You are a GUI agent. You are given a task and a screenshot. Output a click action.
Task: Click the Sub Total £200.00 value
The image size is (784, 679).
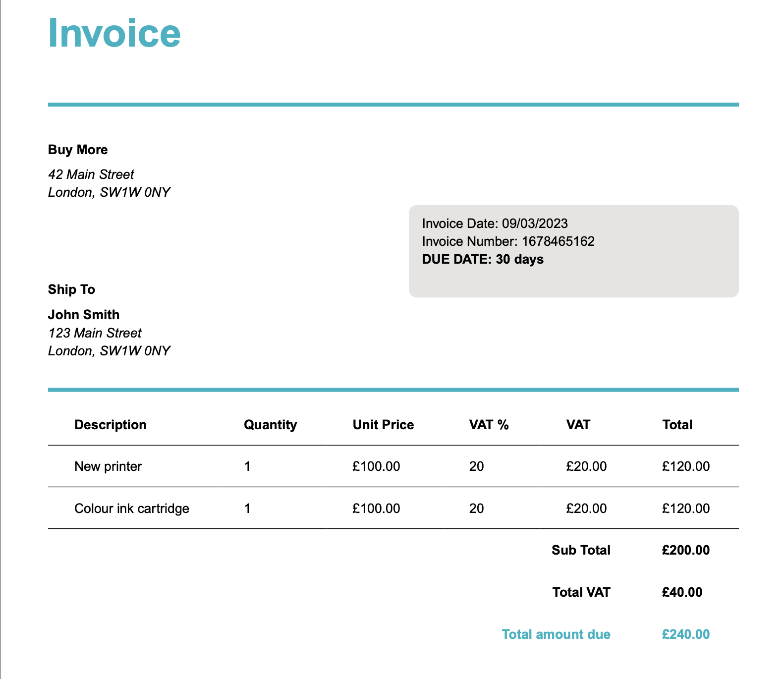click(x=686, y=550)
